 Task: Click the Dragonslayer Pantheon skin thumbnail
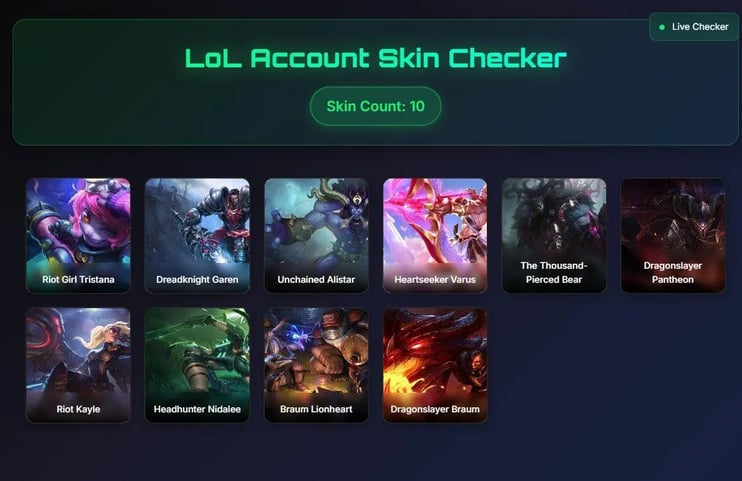673,235
